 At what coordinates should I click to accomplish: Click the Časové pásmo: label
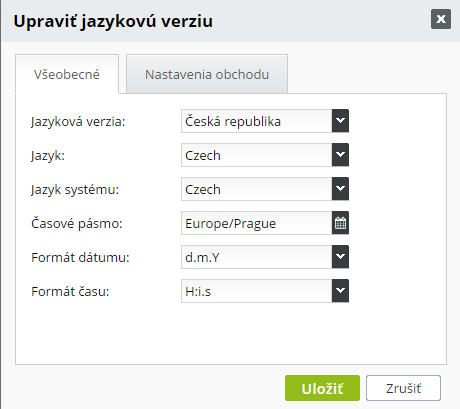[77, 223]
